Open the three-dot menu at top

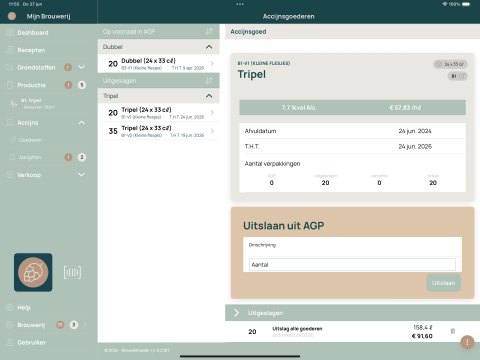tap(240, 4)
